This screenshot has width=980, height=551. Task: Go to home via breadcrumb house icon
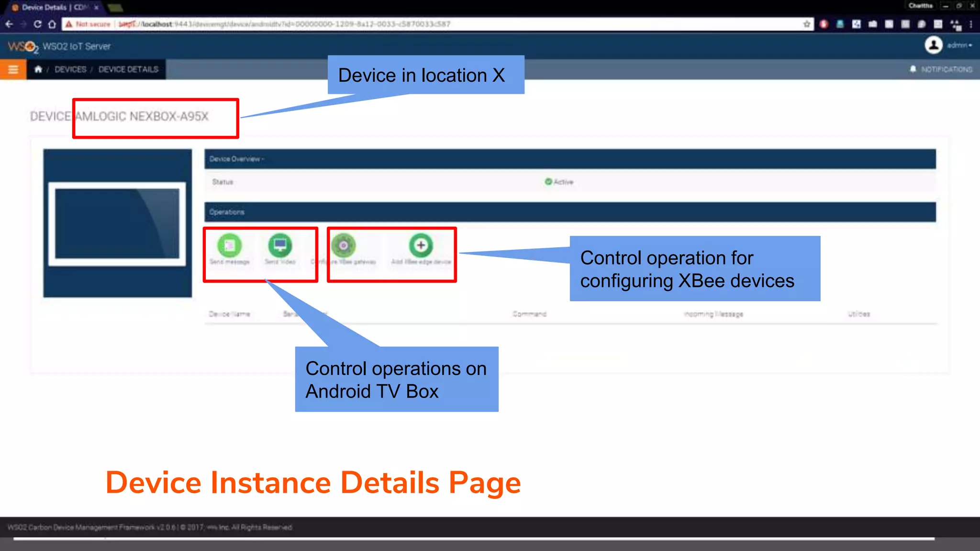click(38, 69)
